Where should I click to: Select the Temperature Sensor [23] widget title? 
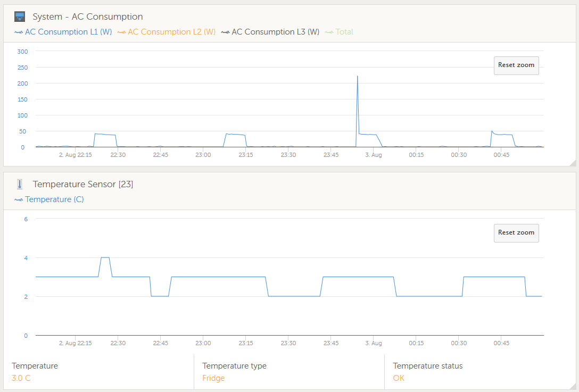coord(83,184)
